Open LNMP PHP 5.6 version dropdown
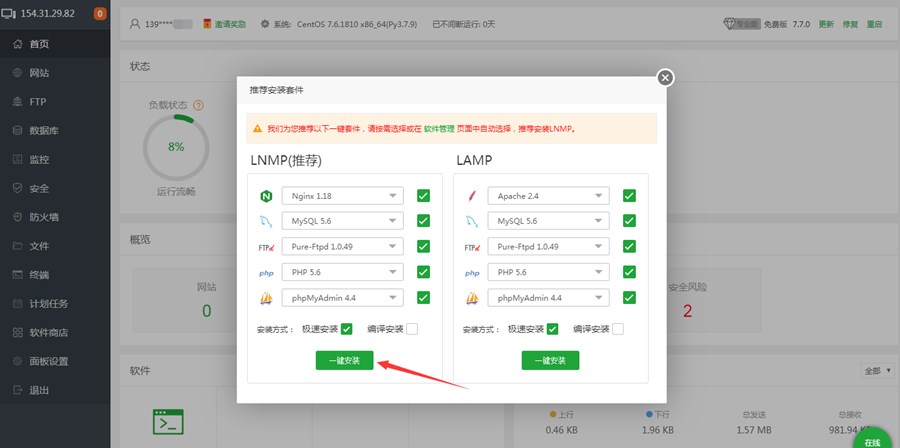The height and width of the screenshot is (448, 900). pos(343,272)
